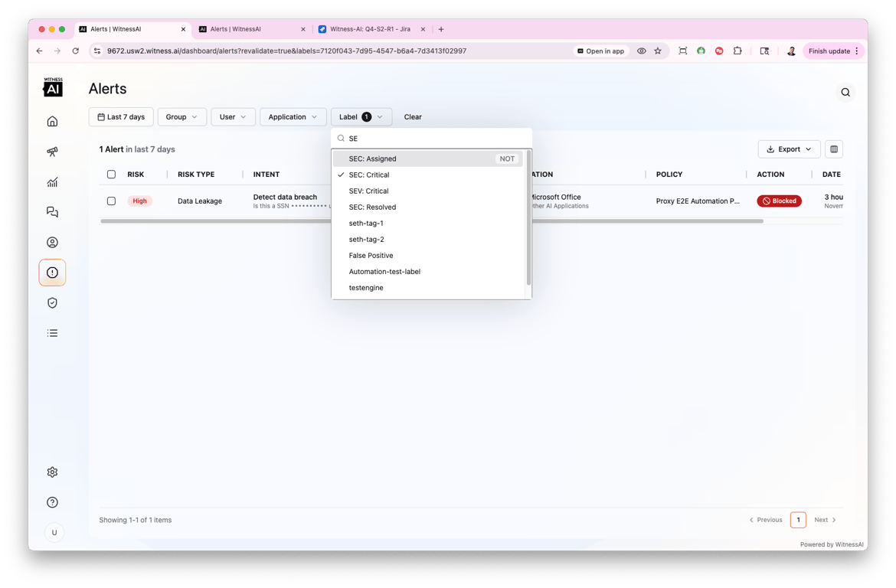896x588 pixels.
Task: Open the column settings icon beside Export
Action: tap(834, 149)
